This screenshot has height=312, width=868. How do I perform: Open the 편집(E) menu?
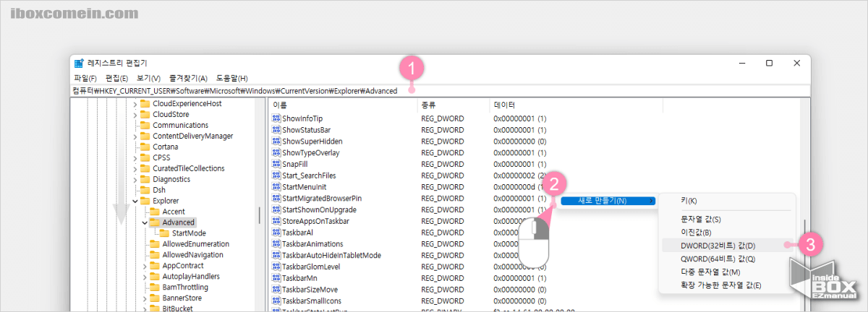pyautogui.click(x=116, y=78)
